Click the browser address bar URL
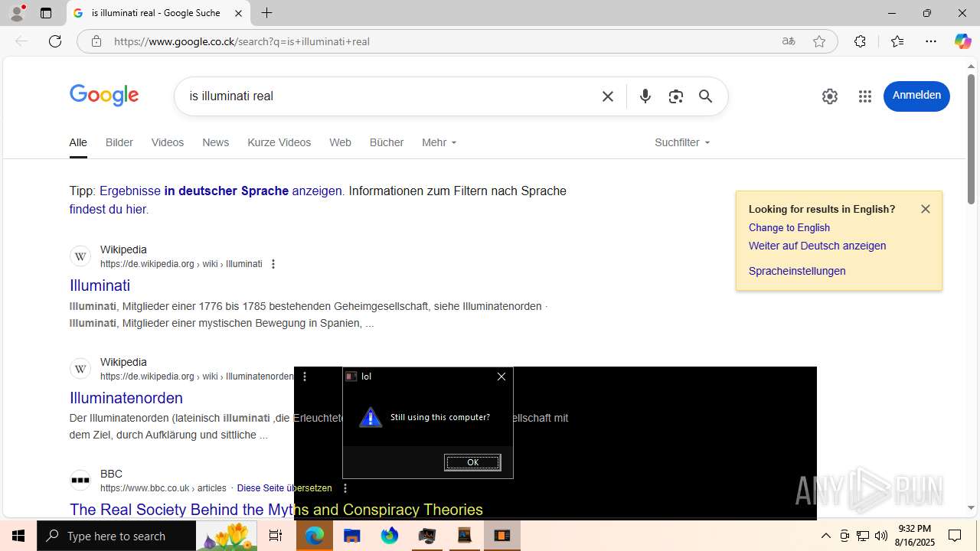The image size is (980, 551). 242,41
